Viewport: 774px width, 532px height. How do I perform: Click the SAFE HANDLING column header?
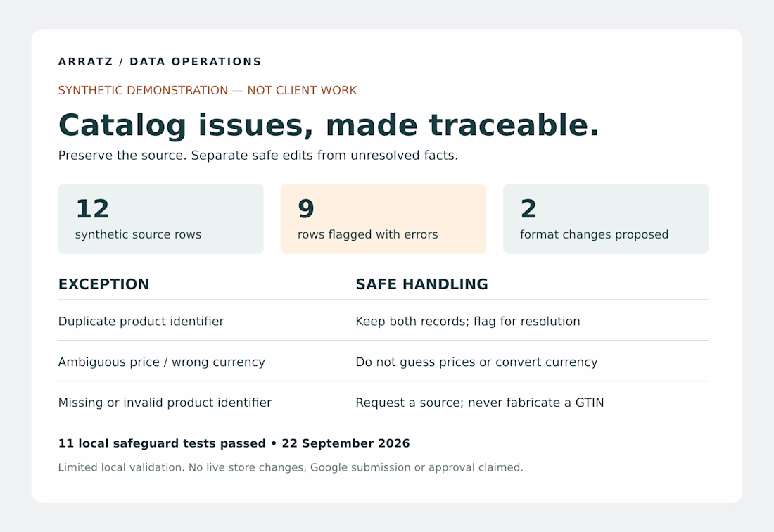421,284
